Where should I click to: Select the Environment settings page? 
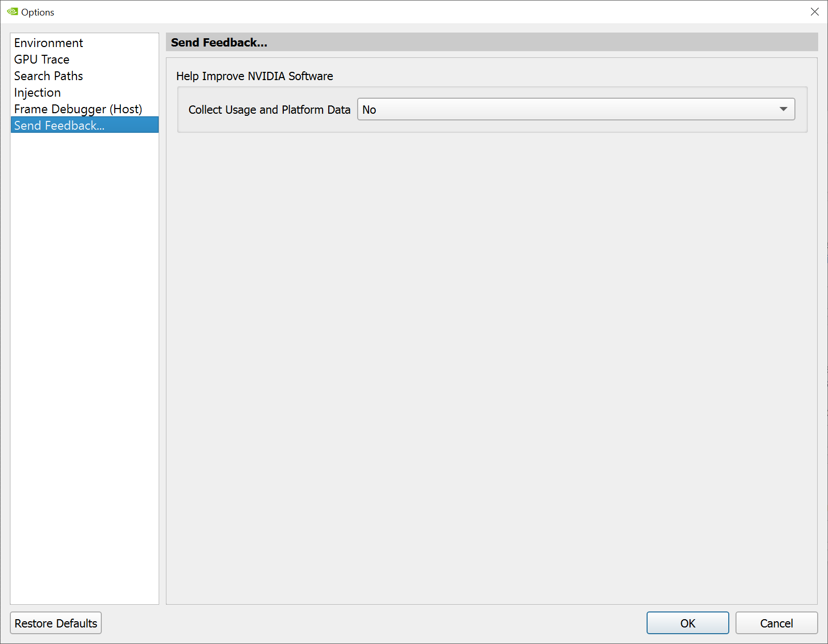(x=49, y=43)
